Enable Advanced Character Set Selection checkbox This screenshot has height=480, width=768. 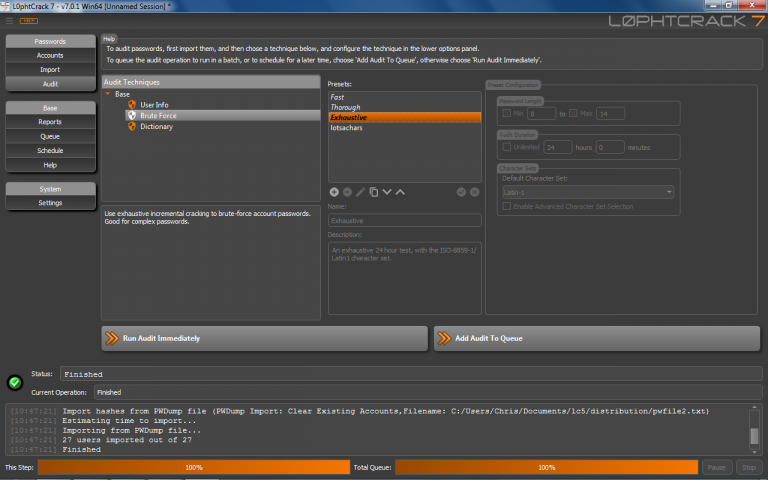(x=507, y=205)
